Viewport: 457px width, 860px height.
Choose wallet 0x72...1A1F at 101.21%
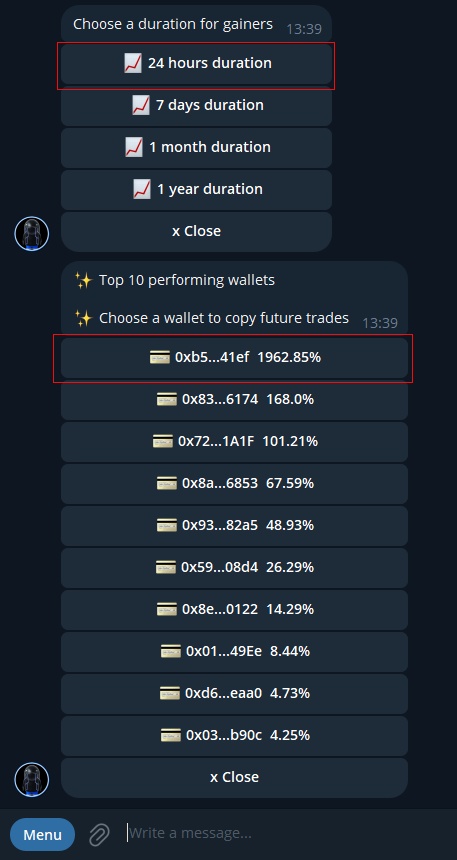tap(234, 442)
